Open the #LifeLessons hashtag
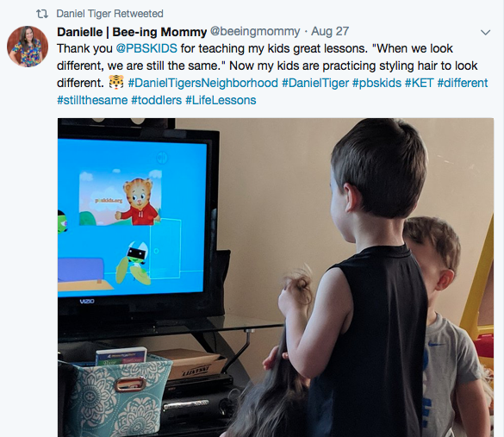 coord(221,100)
